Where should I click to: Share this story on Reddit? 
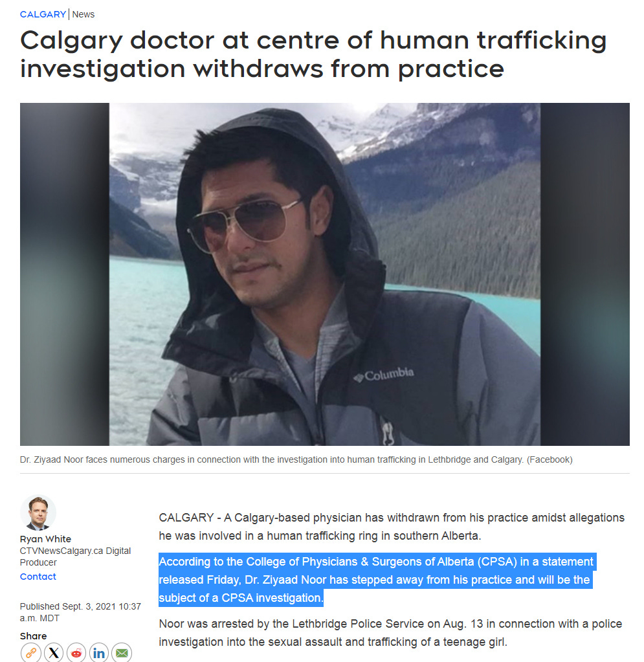point(76,653)
